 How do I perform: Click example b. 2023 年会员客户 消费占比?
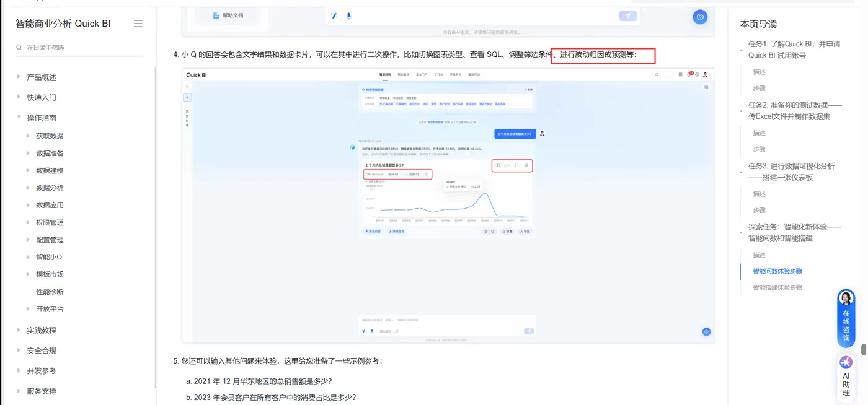270,397
